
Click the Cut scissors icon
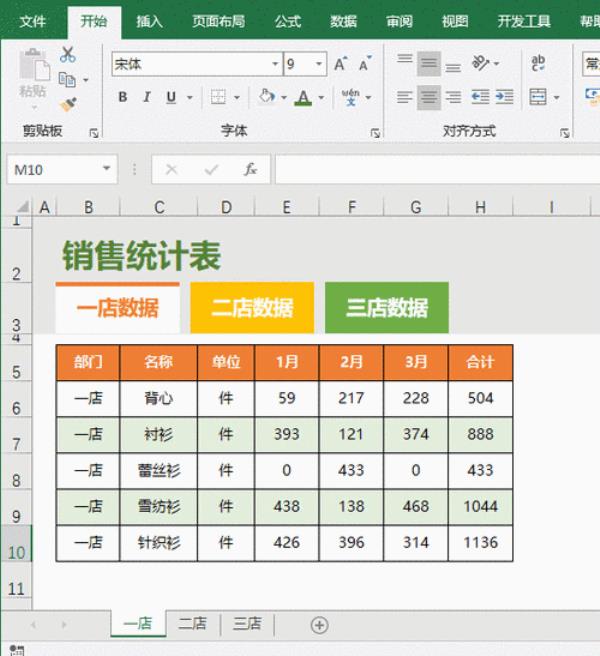point(67,55)
